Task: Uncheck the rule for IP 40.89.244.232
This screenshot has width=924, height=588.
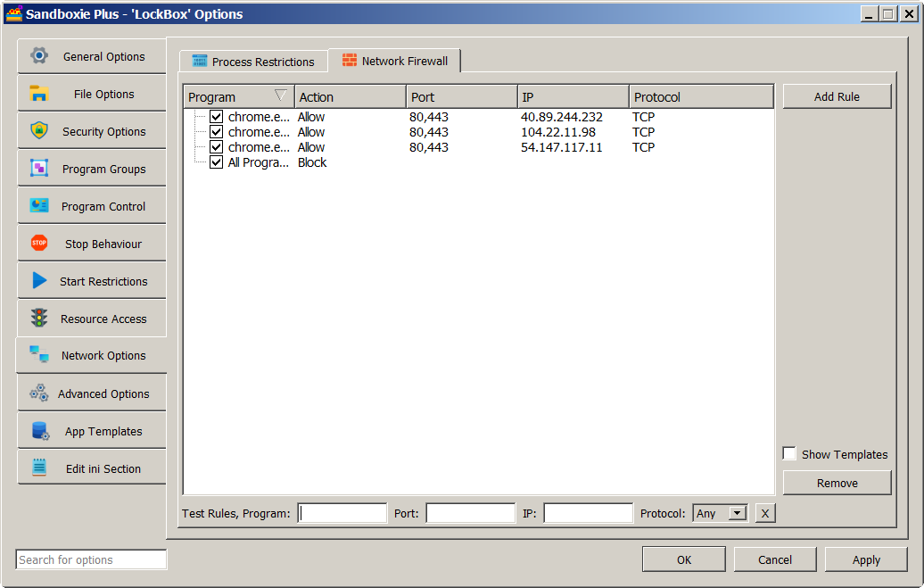Action: click(216, 117)
